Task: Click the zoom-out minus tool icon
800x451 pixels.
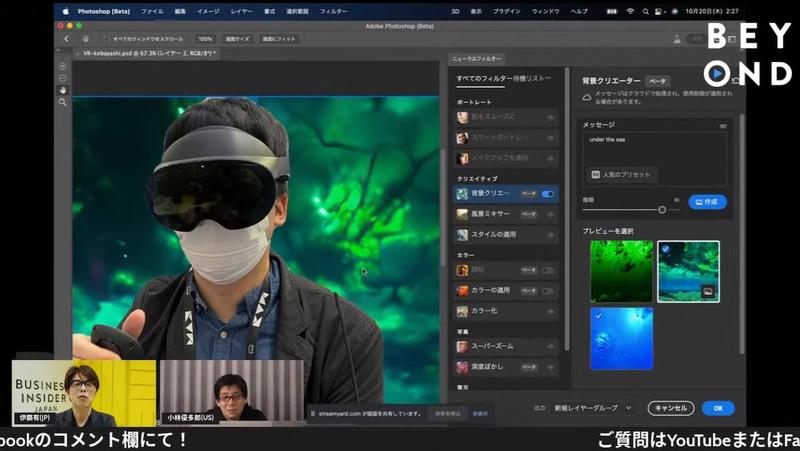Action: [x=62, y=78]
